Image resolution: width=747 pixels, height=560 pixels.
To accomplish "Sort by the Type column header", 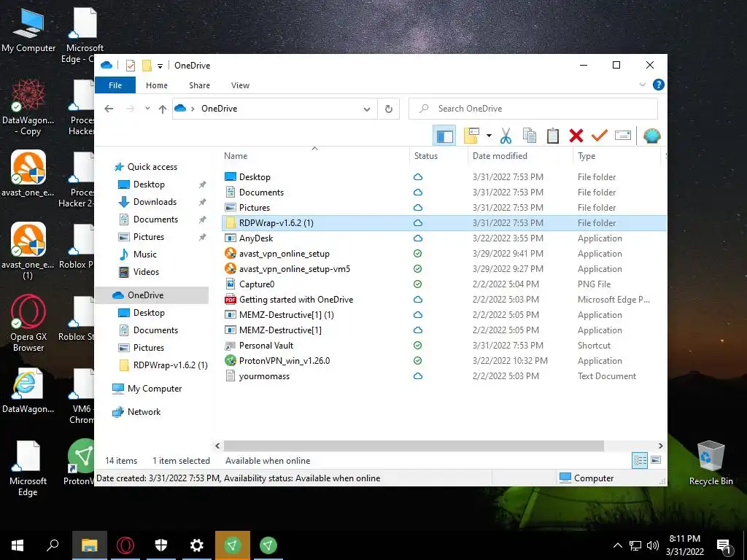I will (x=617, y=156).
